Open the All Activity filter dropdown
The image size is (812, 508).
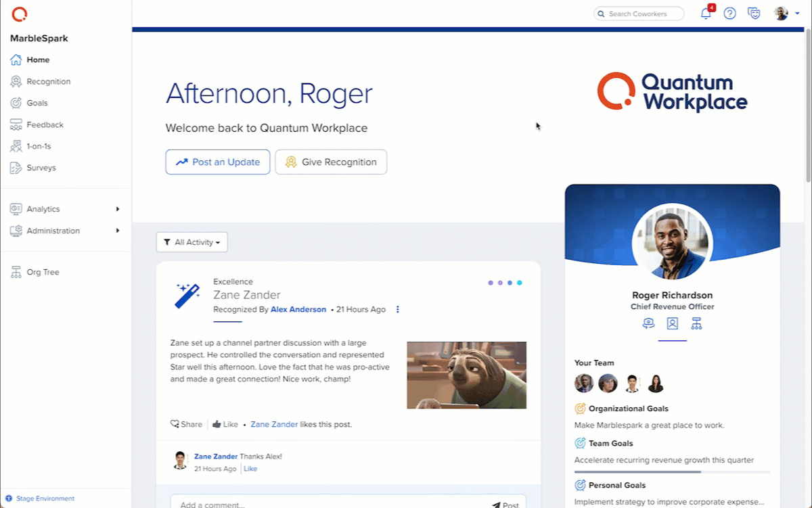(x=192, y=242)
